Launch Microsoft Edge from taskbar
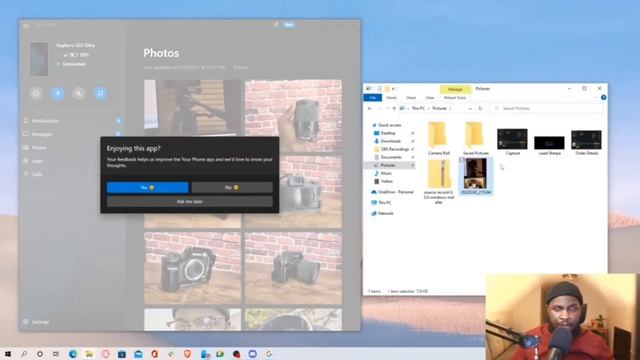This screenshot has width=640, height=360. click(x=73, y=354)
